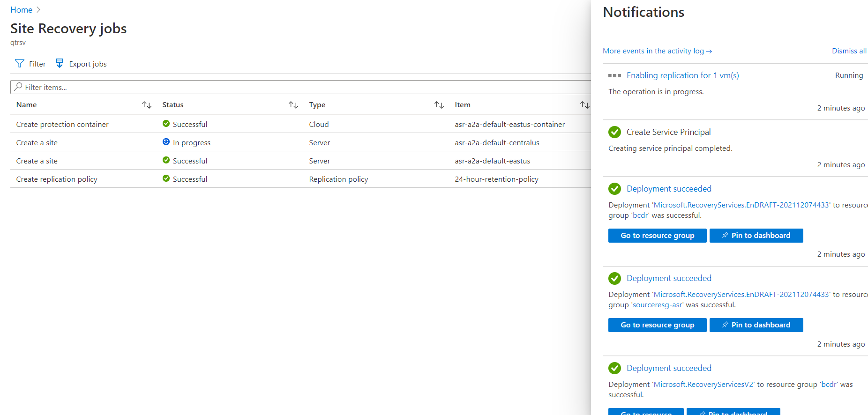The width and height of the screenshot is (868, 415).
Task: Click running dots icon for Enabling replication
Action: click(x=614, y=75)
